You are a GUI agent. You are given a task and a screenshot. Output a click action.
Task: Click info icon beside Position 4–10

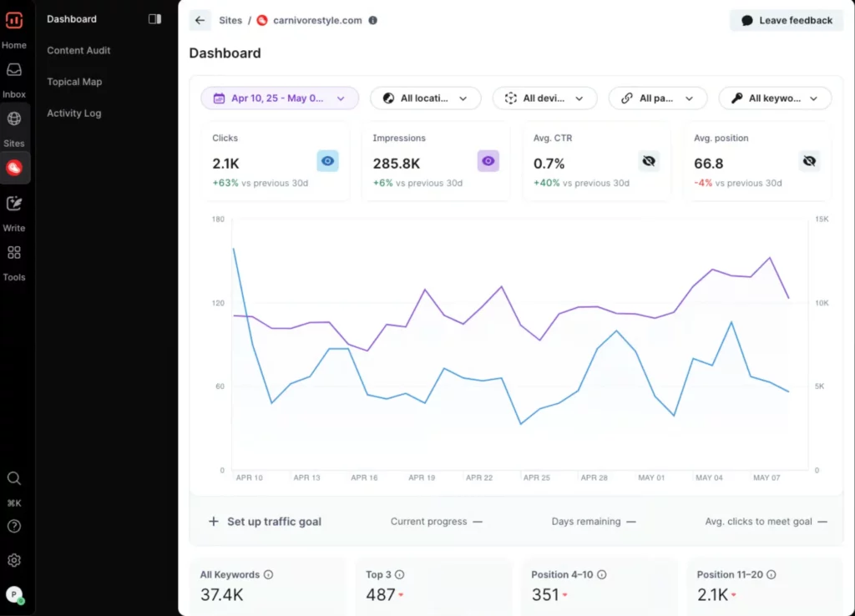click(601, 574)
